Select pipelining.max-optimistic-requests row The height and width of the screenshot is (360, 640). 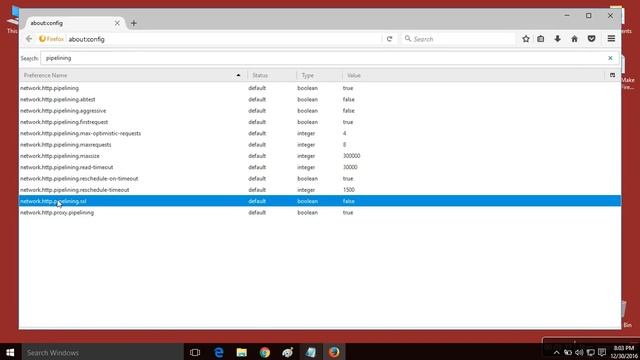click(x=320, y=133)
